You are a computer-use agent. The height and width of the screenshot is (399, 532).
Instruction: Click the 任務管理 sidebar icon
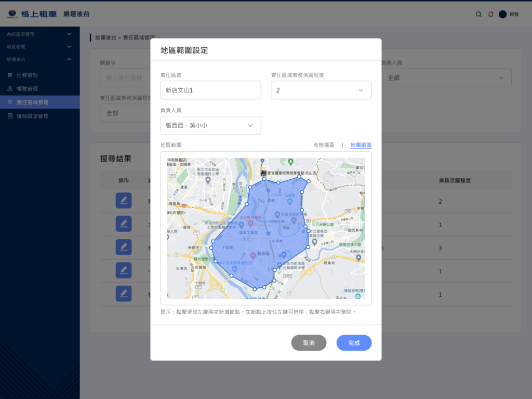[10, 75]
